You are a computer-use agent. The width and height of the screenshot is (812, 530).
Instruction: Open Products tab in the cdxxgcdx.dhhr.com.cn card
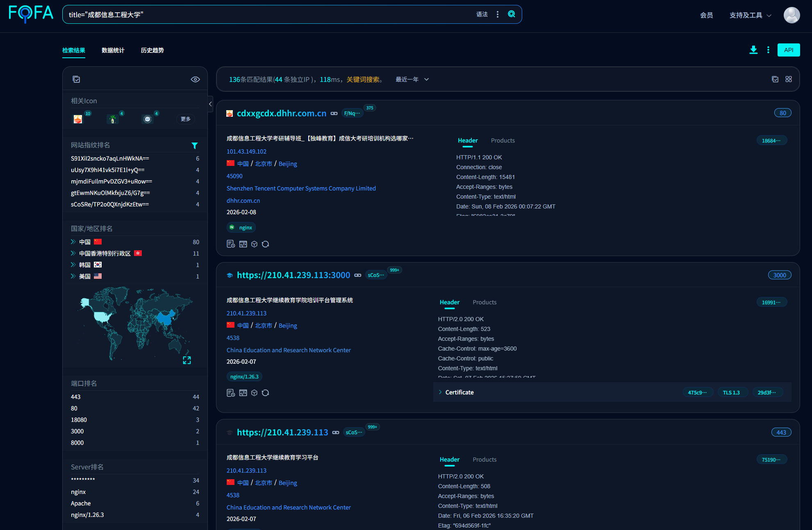[503, 140]
